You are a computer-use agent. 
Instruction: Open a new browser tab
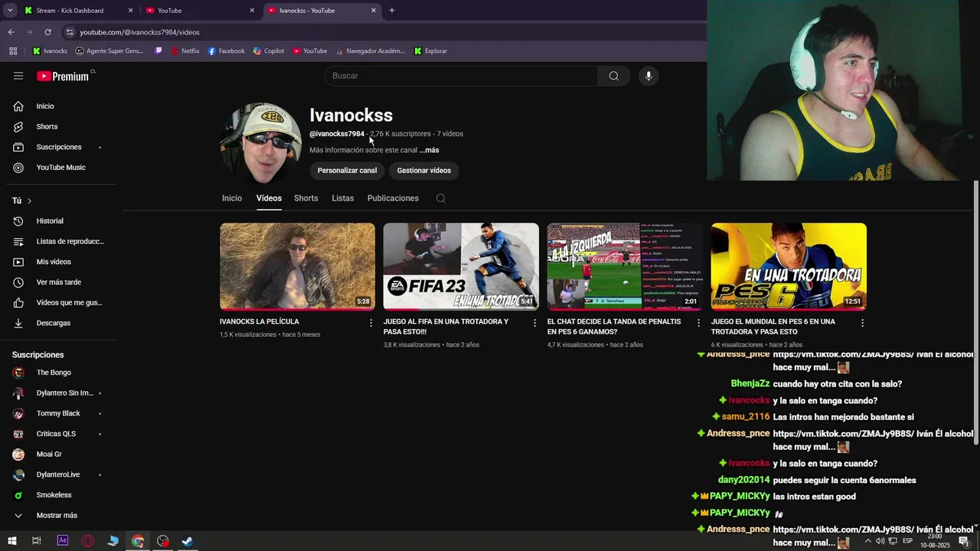[x=392, y=11]
